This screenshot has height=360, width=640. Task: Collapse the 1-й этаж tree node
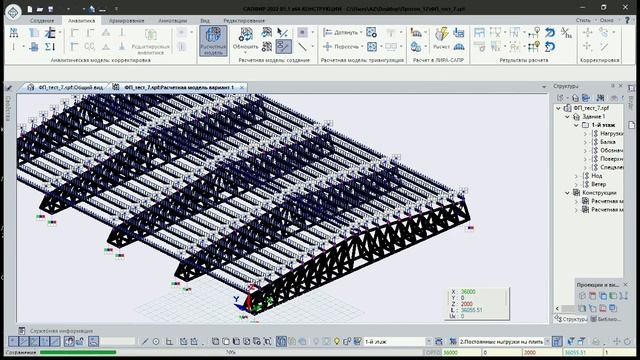pos(576,125)
